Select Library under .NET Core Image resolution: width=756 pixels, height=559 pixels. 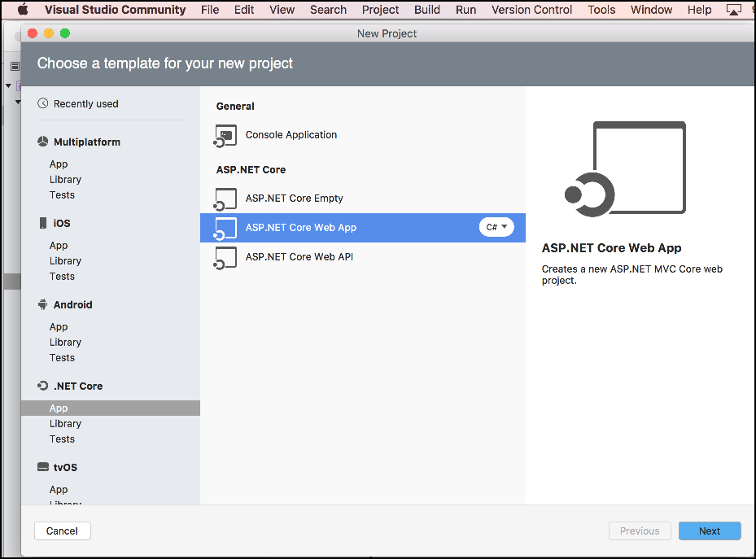[x=65, y=424]
